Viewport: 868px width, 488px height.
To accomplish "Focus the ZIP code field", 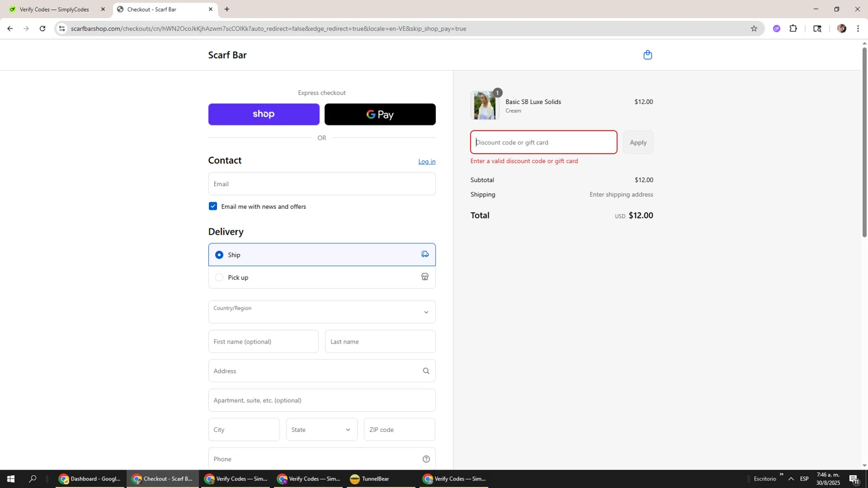I will click(400, 430).
